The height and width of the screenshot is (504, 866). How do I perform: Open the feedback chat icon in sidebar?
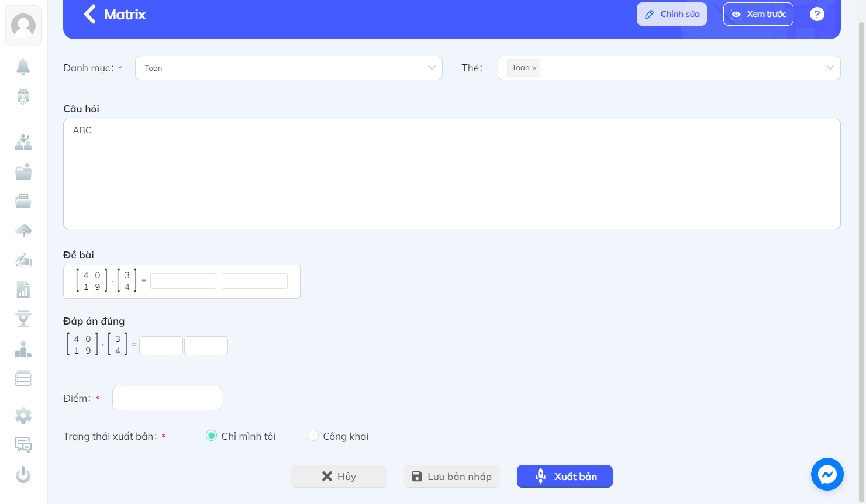(23, 445)
